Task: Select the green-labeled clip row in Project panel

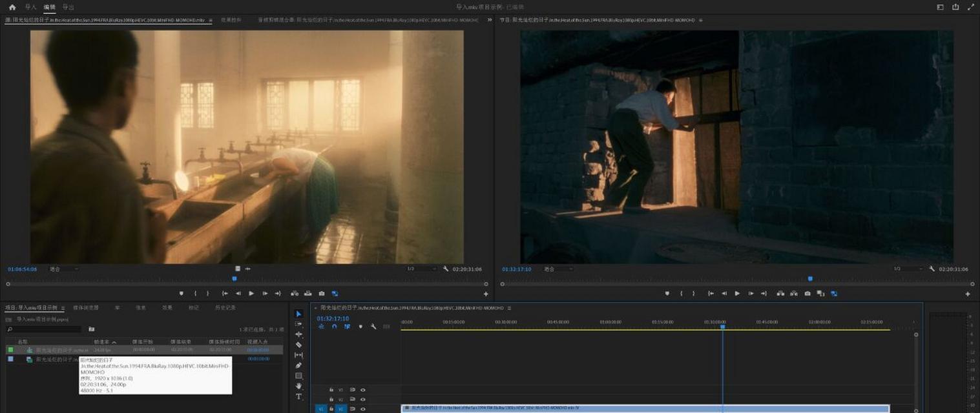Action: 144,350
